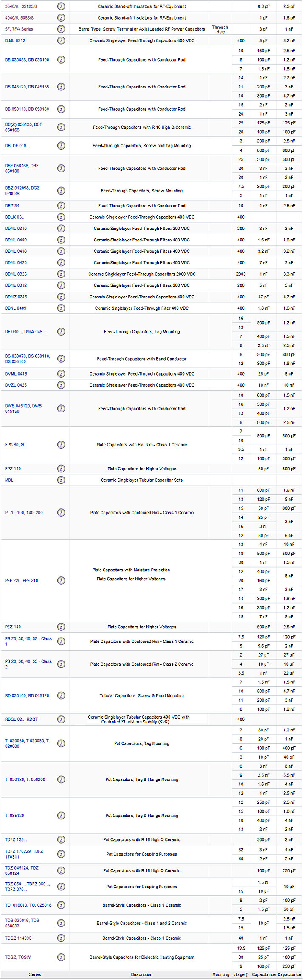Click the 'Through Hole' mounting cell
304x980 pixels.
pos(220,29)
